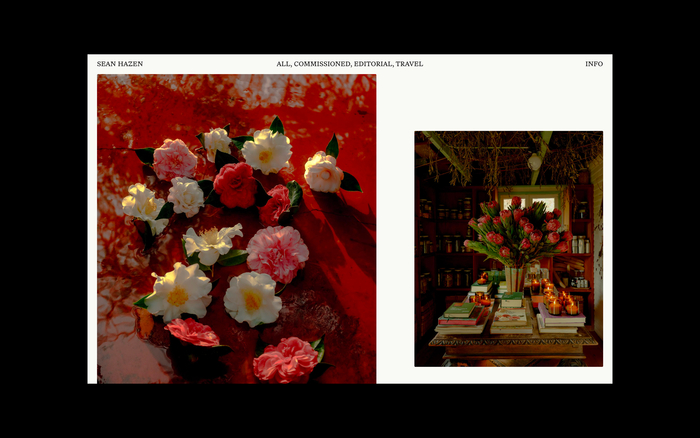Click the pink camellia at the photo's bottom edge
The image size is (700, 438).
(285, 360)
